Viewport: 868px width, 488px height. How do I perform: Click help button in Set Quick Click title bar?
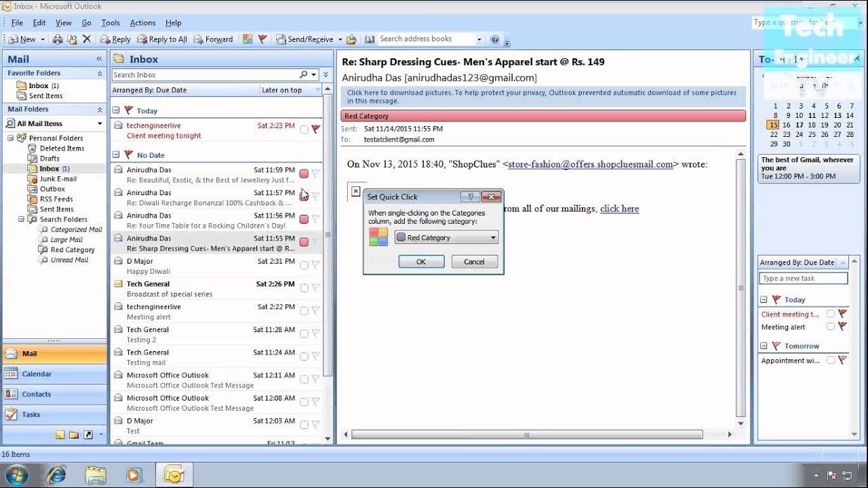point(470,197)
